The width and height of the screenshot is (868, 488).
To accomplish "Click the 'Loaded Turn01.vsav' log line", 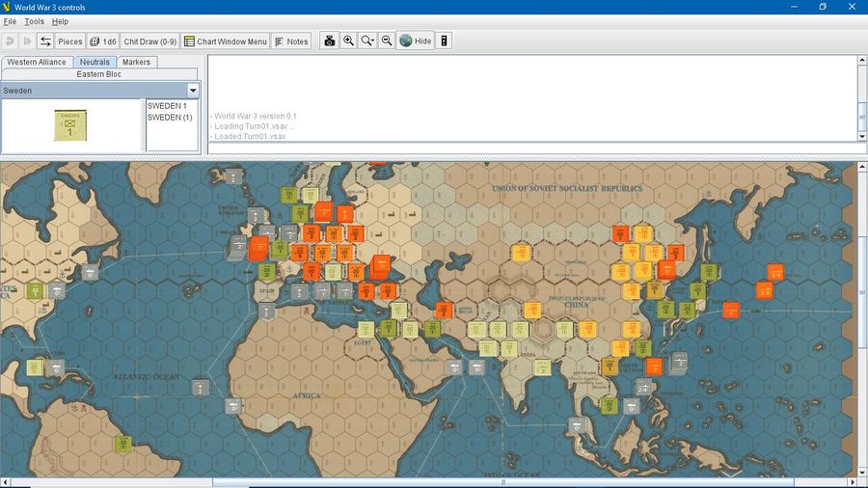I will [250, 136].
